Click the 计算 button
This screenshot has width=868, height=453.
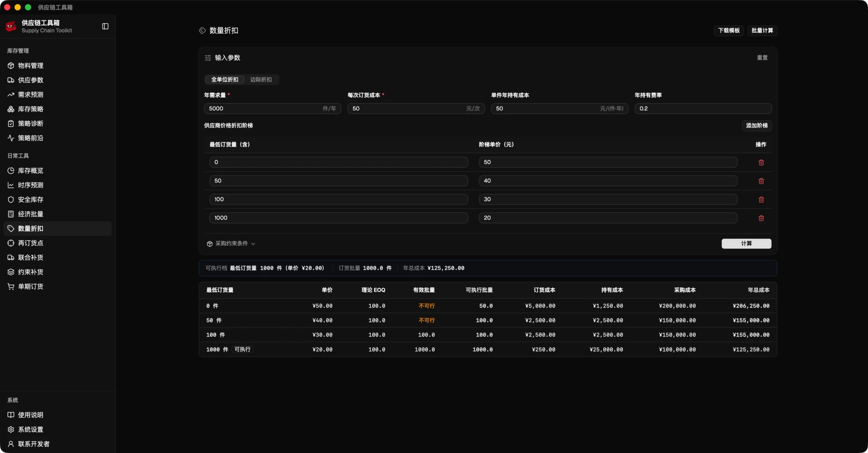[746, 243]
